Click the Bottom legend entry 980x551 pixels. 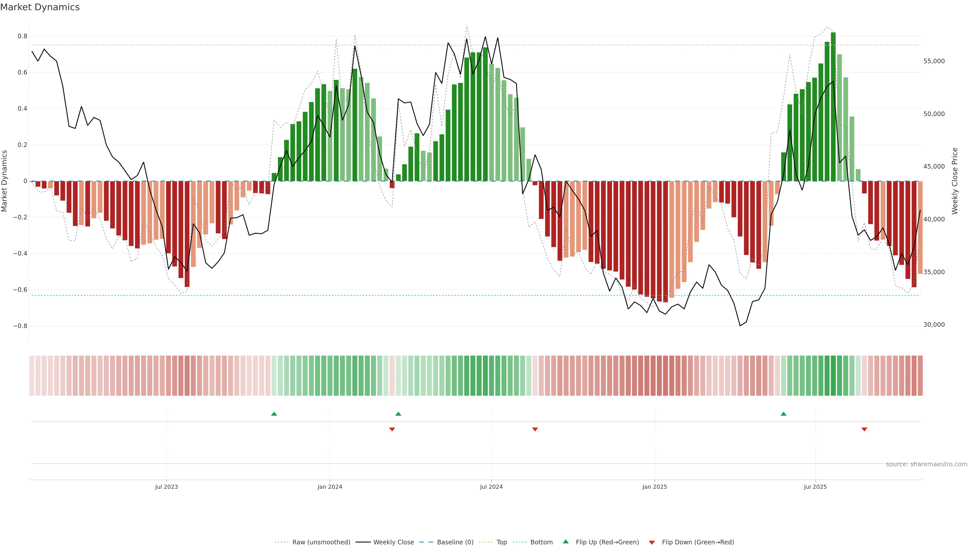pos(541,542)
